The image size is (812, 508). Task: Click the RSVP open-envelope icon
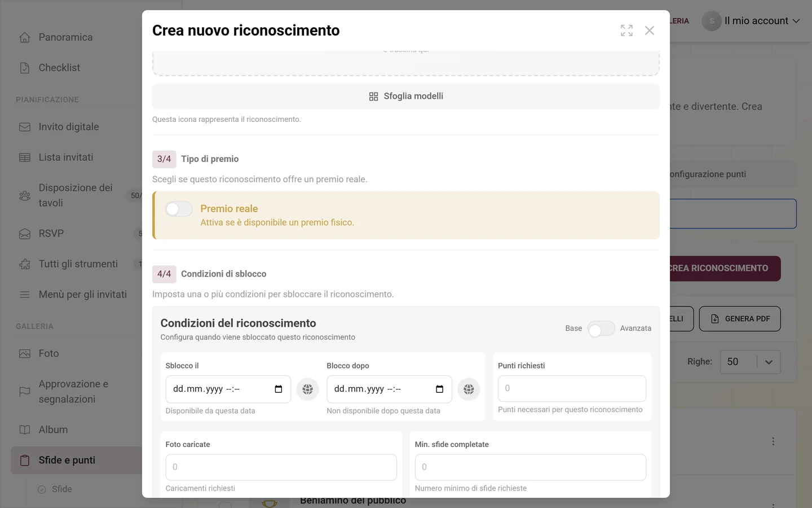click(25, 234)
